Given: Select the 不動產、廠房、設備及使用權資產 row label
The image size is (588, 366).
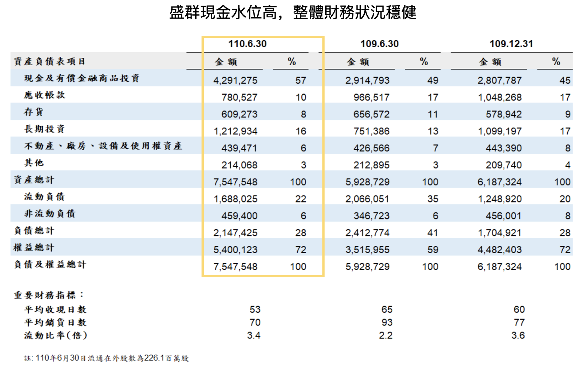Looking at the screenshot, I should (103, 146).
